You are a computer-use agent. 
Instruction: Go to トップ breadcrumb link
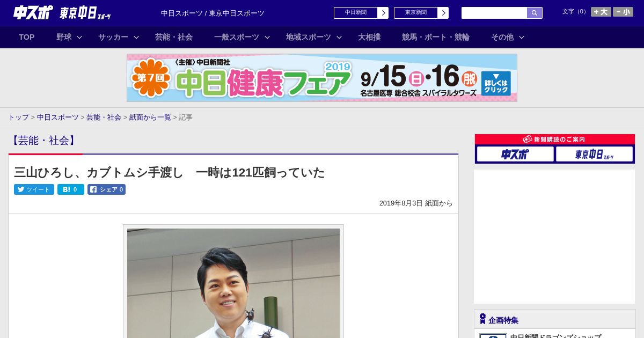pos(18,117)
